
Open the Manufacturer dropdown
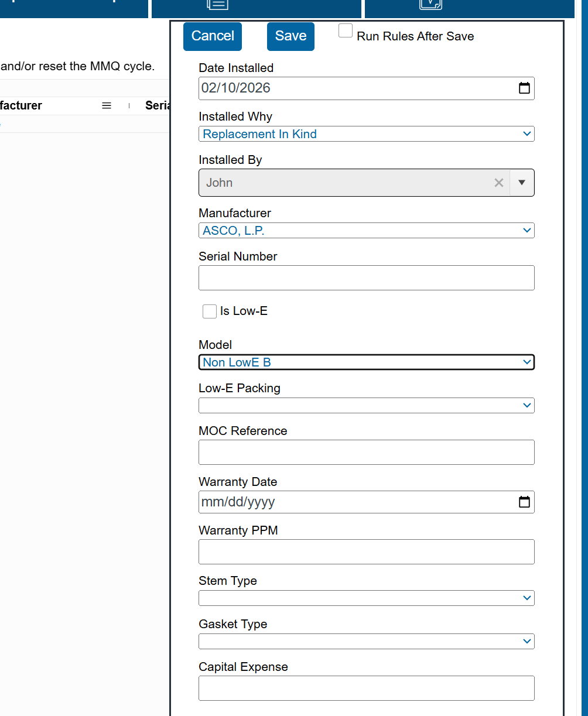click(367, 231)
